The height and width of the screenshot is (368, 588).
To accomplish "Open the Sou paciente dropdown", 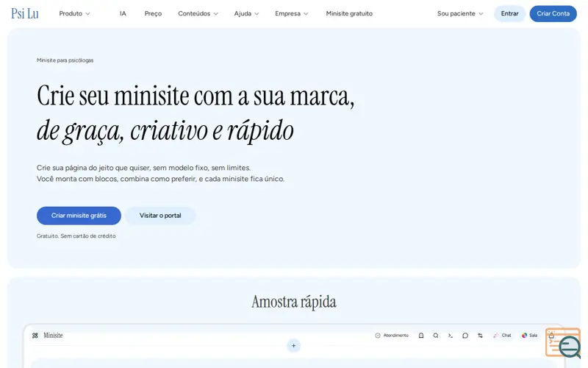I will click(460, 13).
